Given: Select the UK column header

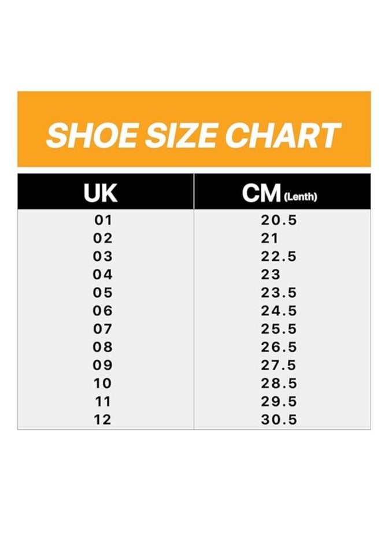Looking at the screenshot, I should [103, 194].
